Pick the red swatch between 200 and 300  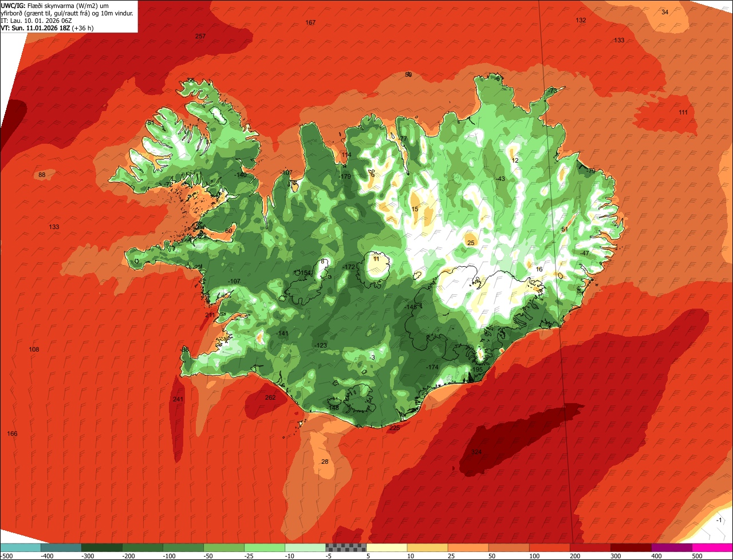(590, 547)
